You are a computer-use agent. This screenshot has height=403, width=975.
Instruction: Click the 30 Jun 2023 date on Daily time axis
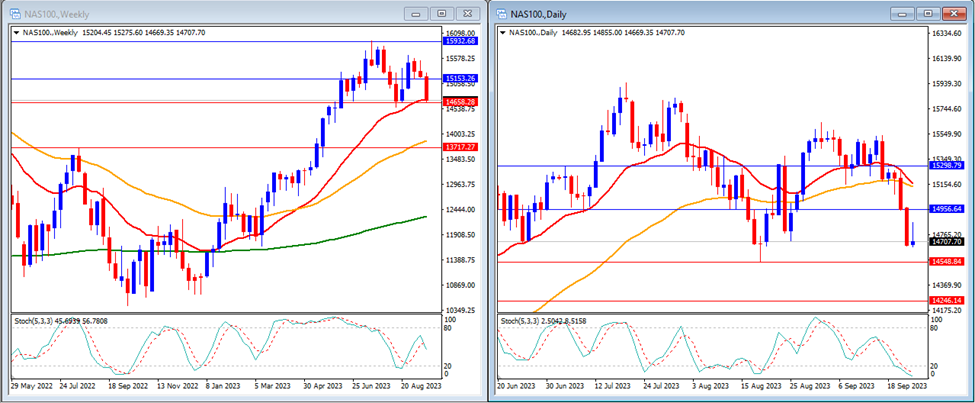(566, 386)
